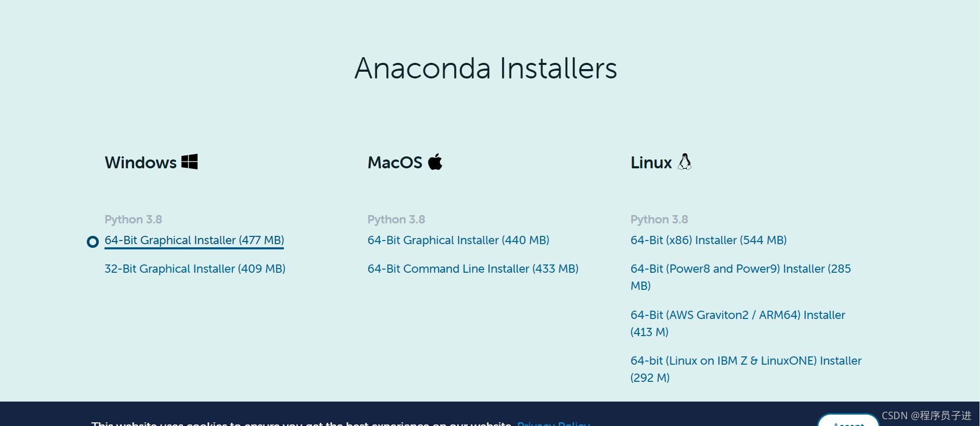The height and width of the screenshot is (426, 980).
Task: Click the Linux heading text
Action: coord(651,163)
